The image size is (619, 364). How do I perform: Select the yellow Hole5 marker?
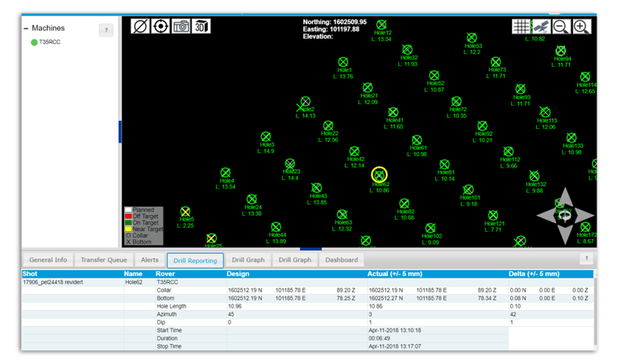(185, 211)
